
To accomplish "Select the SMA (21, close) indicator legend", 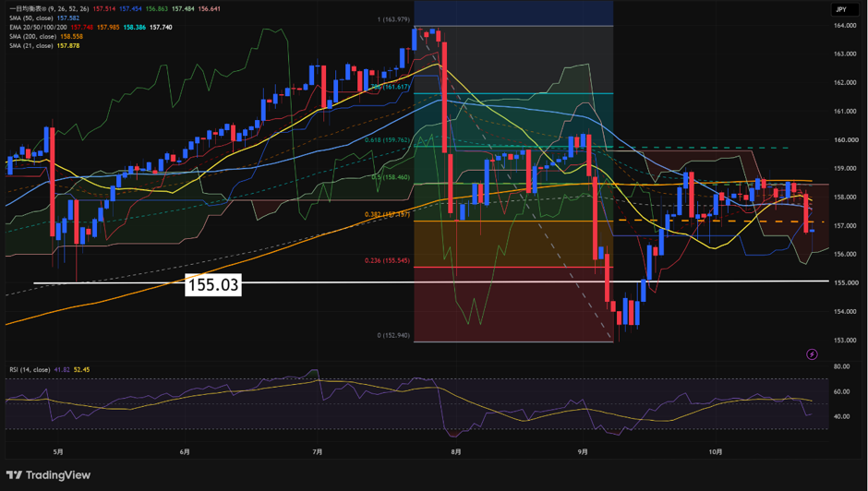I will click(x=31, y=45).
